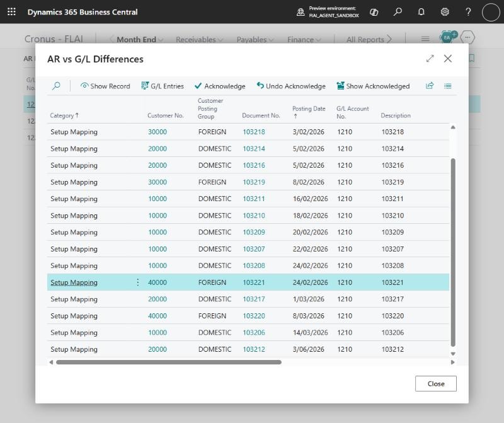
Task: Open document 103208 link
Action: click(254, 265)
